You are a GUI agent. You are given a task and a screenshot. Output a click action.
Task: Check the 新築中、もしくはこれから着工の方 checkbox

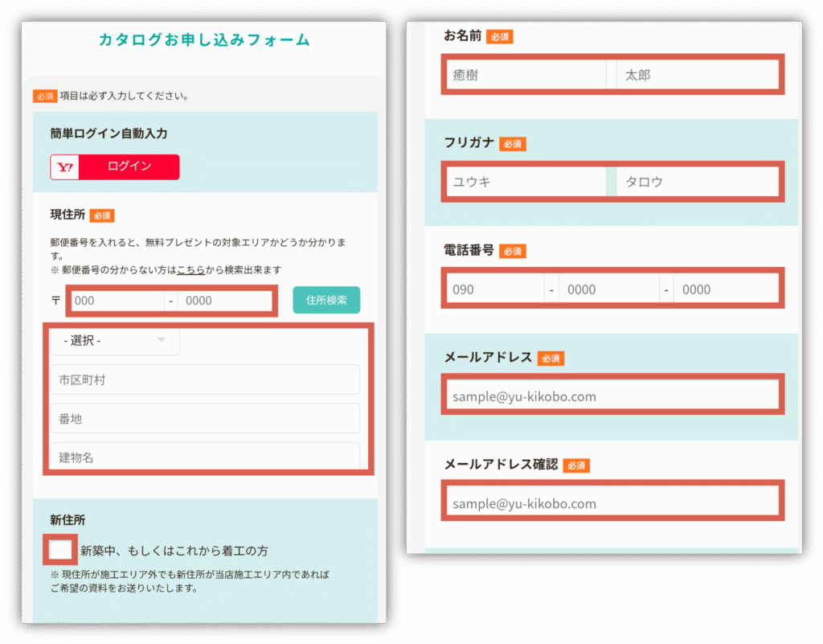click(x=60, y=550)
